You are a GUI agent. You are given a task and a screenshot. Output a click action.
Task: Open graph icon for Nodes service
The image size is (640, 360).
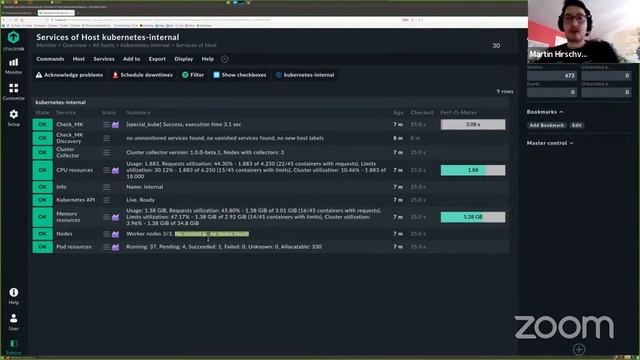[x=116, y=234]
